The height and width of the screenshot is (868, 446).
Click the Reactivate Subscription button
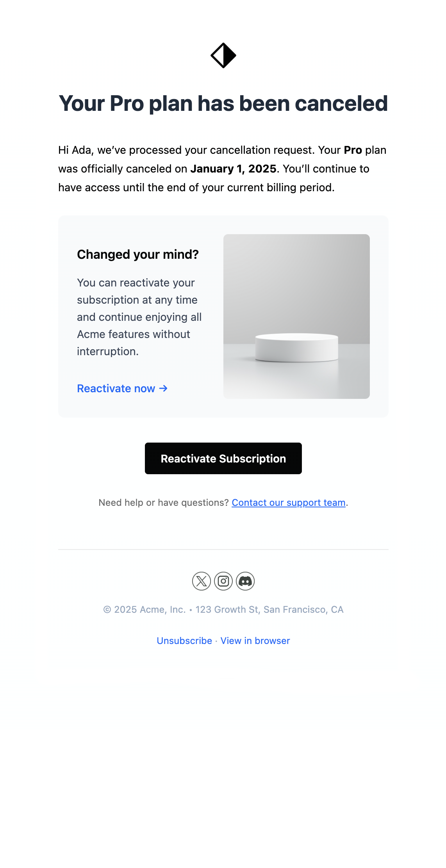point(223,458)
